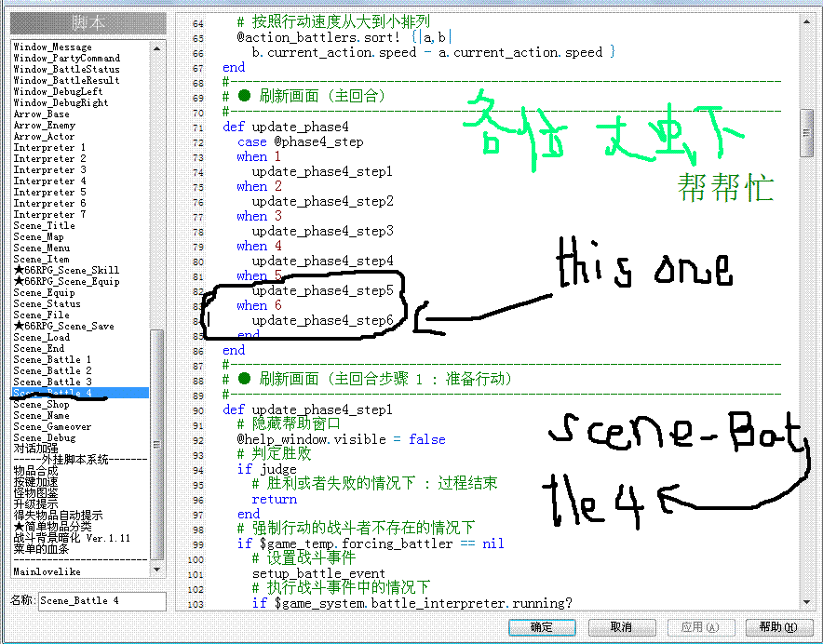Click the code editor scroll-down arrow
Viewport: 823px width, 644px height.
806,602
